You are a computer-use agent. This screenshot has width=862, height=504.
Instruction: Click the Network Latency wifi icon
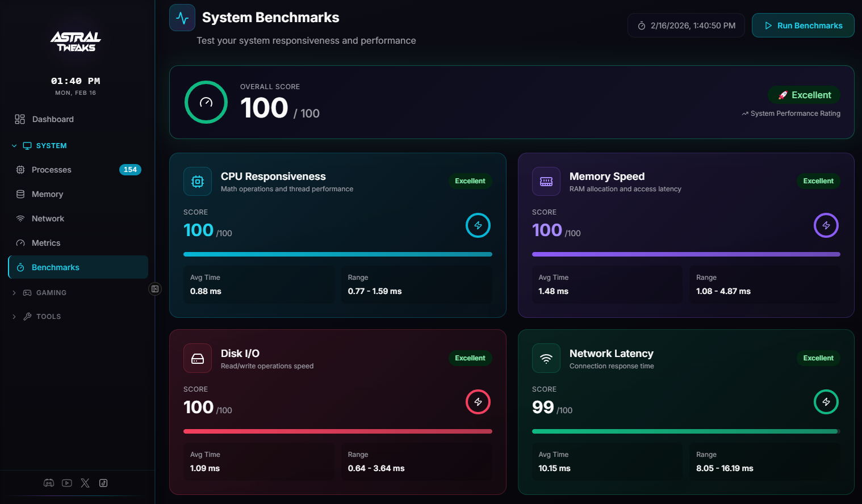click(x=546, y=359)
